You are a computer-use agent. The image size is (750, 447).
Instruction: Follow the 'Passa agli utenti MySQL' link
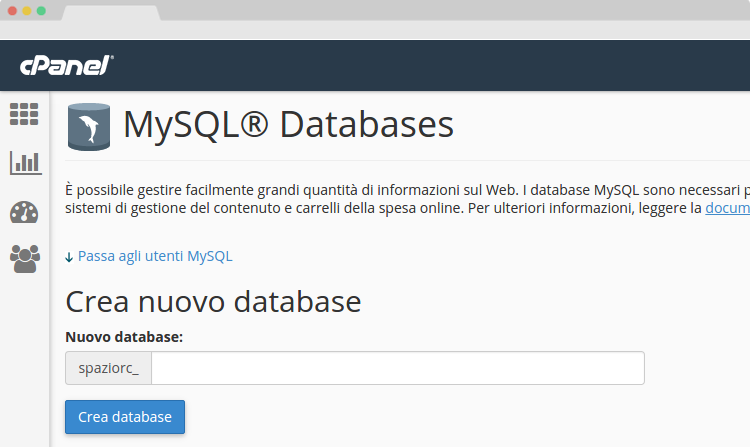point(155,256)
